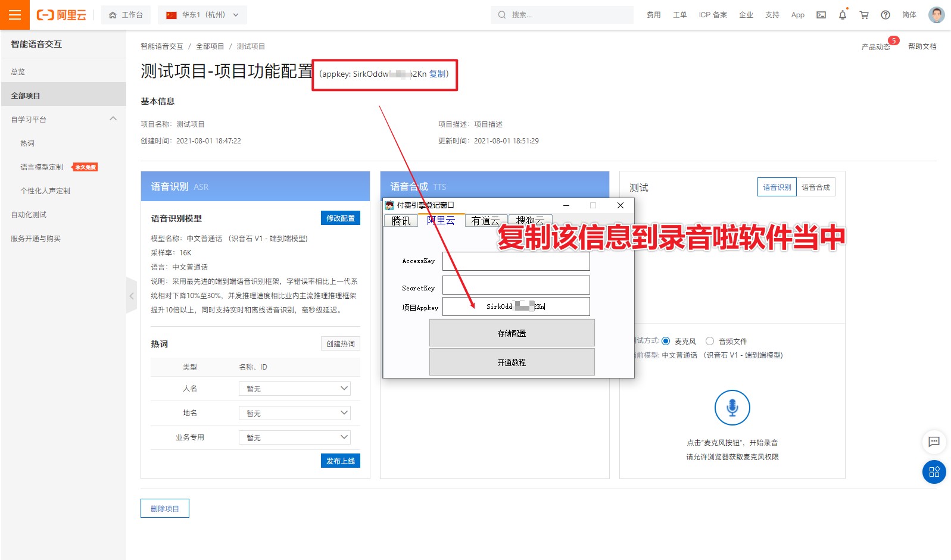
Task: Select the 麦克风 radio option
Action: click(666, 341)
